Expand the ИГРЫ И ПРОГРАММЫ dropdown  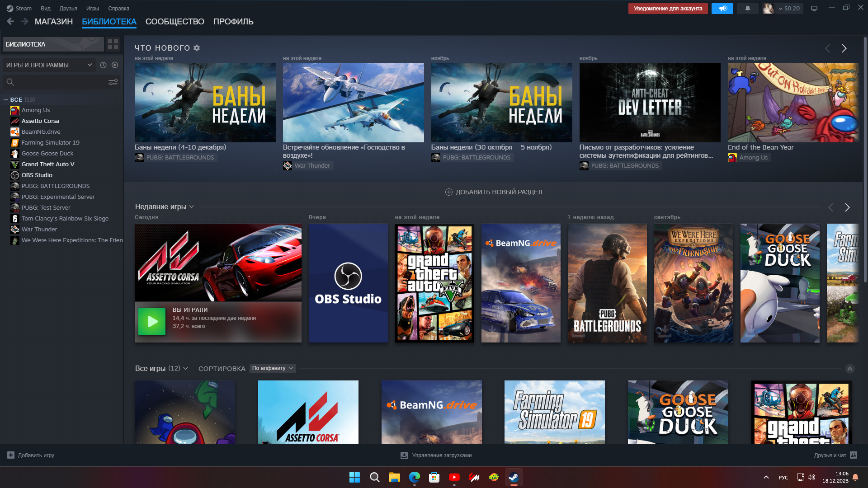(x=49, y=65)
